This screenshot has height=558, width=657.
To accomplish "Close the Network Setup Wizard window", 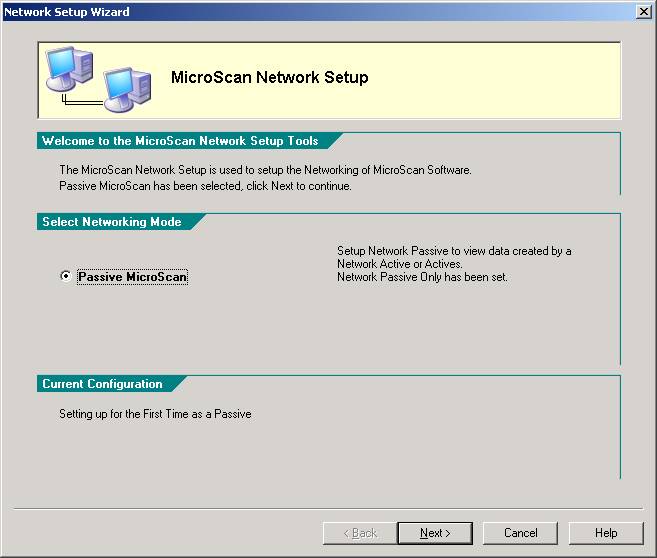I will pos(643,12).
